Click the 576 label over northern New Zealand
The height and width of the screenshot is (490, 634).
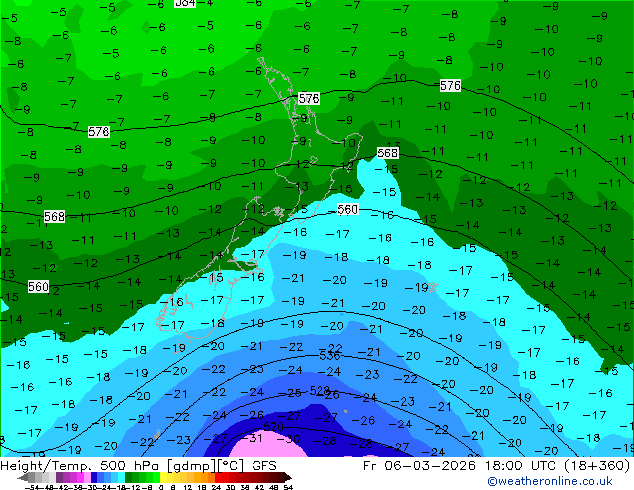[309, 98]
